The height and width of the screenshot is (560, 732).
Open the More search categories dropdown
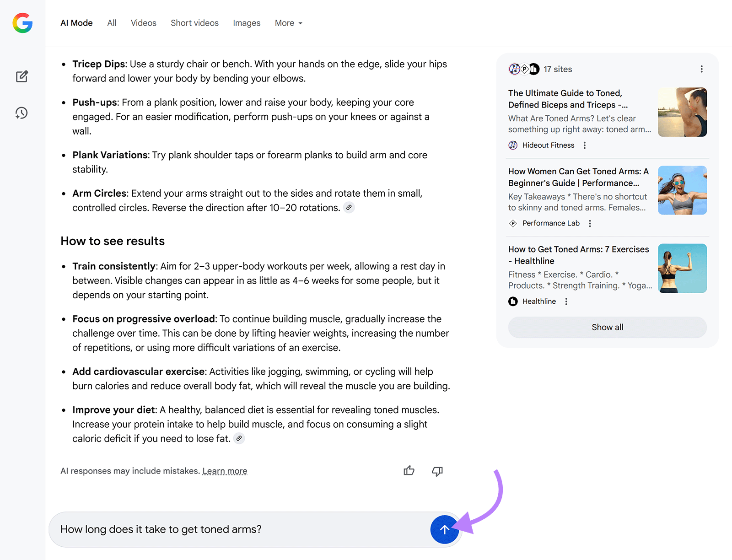pyautogui.click(x=288, y=23)
